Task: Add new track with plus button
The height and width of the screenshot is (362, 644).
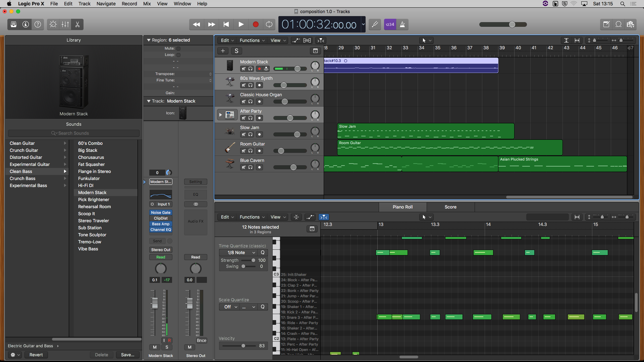Action: (x=223, y=51)
